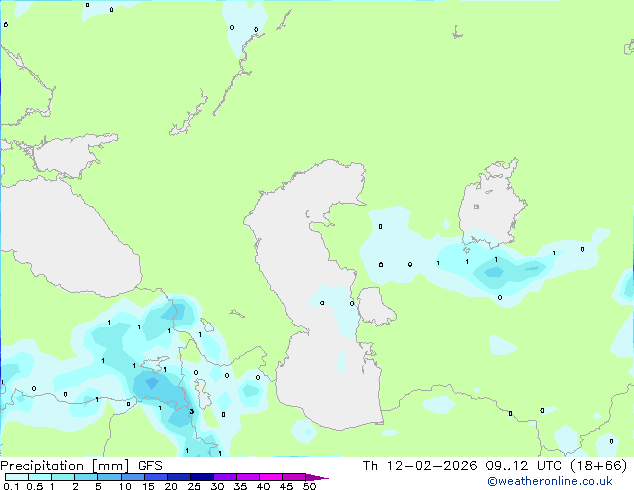Click the legend label 30

217,486
